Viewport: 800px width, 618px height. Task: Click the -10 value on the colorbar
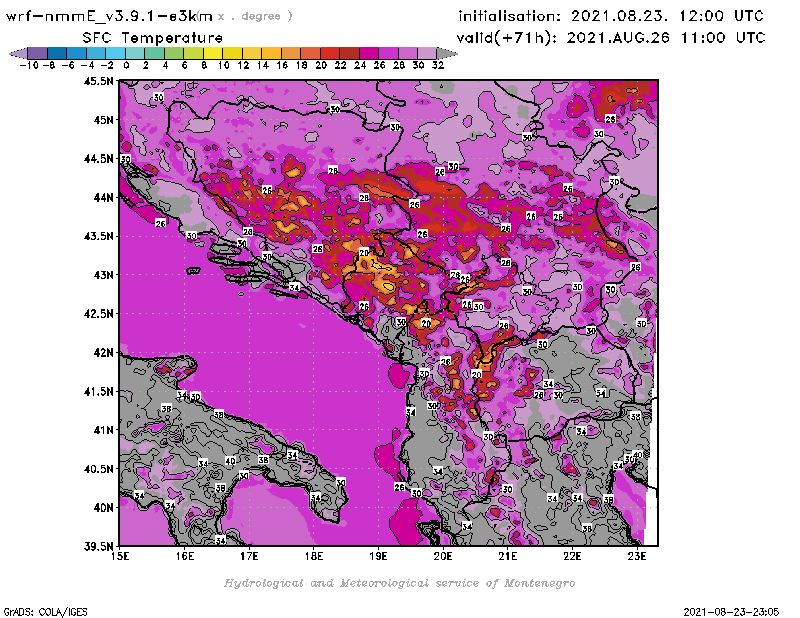(x=29, y=65)
